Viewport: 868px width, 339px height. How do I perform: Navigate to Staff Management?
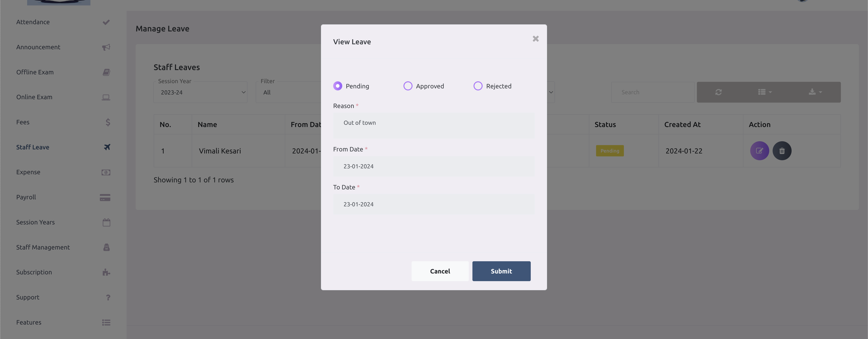click(43, 247)
